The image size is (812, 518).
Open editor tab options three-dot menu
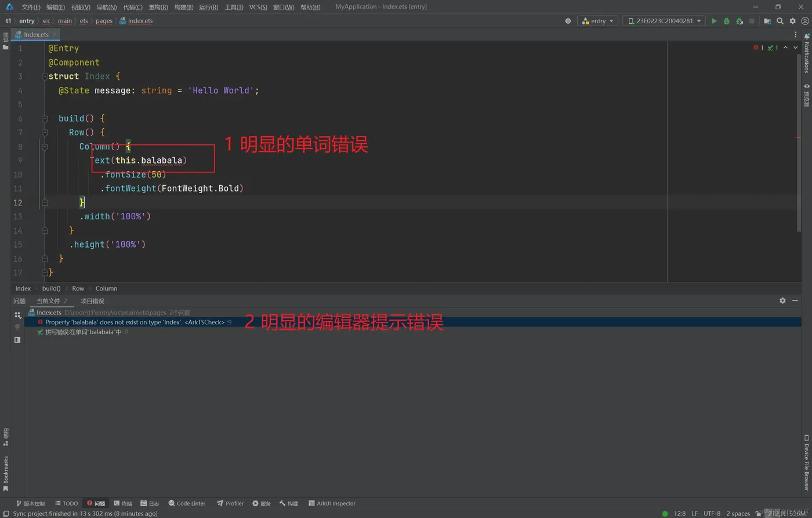[x=795, y=35]
